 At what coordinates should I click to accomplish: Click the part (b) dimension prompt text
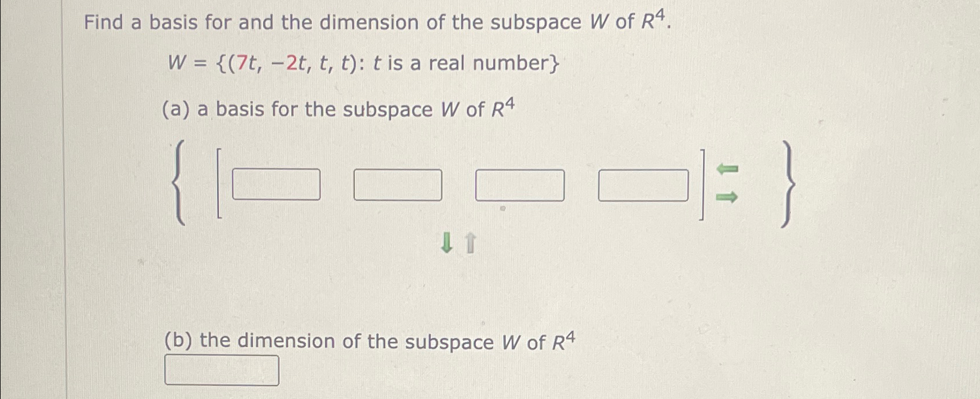pyautogui.click(x=368, y=340)
